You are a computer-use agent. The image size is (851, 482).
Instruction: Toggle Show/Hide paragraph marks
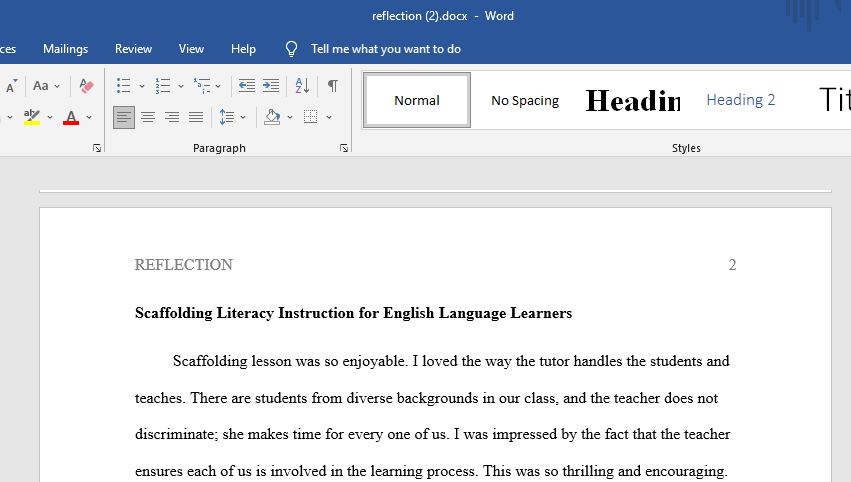333,86
